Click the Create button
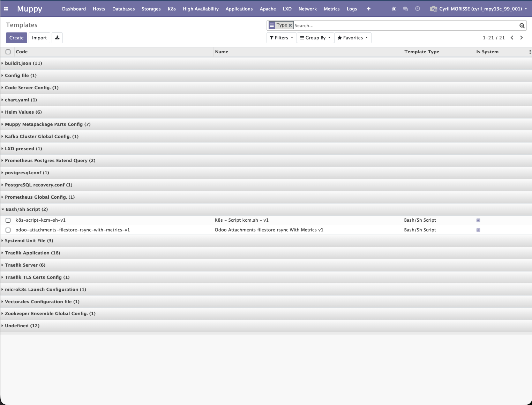Screen dimensions: 532x405 coord(16,38)
